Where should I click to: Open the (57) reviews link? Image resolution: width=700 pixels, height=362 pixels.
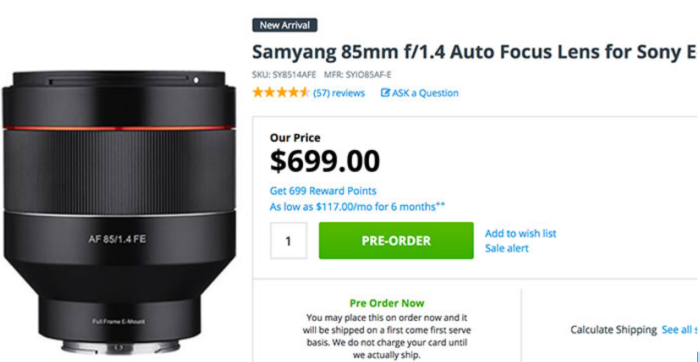click(x=339, y=93)
